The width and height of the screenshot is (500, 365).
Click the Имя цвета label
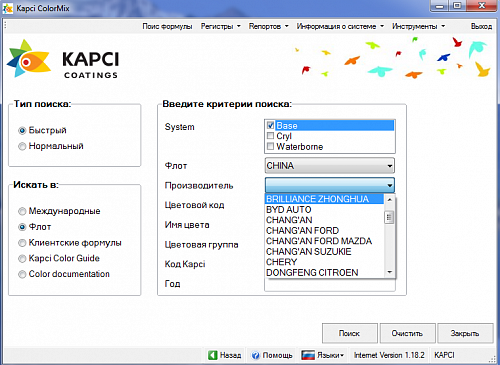pyautogui.click(x=187, y=225)
